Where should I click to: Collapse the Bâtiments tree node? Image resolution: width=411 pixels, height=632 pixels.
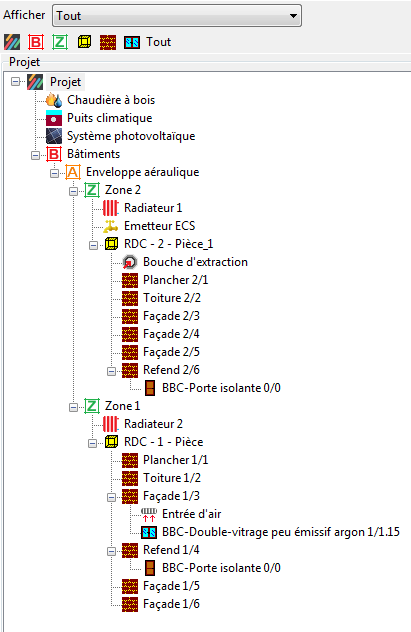35,155
